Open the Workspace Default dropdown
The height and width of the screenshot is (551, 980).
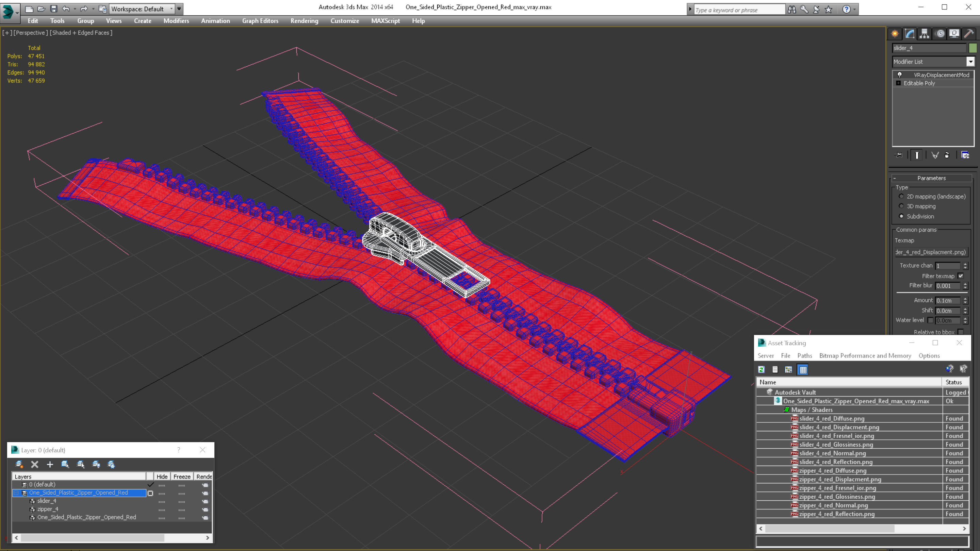[171, 9]
